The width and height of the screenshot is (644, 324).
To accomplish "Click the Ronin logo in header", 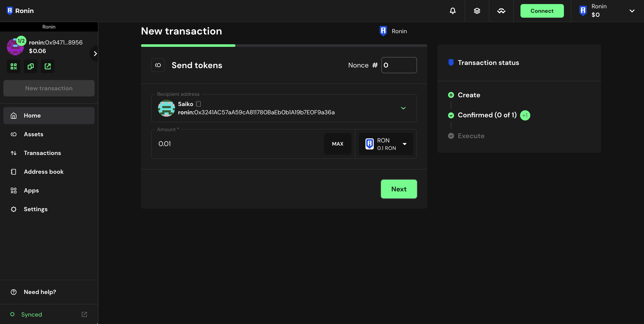I will pos(20,11).
